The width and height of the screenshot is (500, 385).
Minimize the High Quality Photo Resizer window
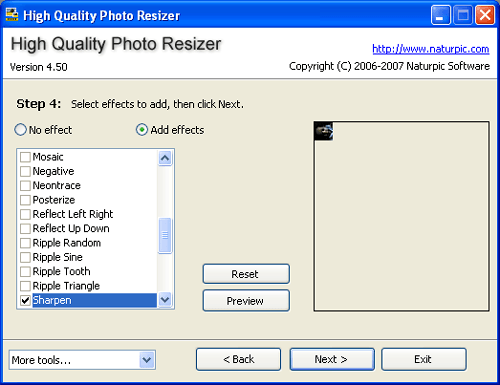440,15
